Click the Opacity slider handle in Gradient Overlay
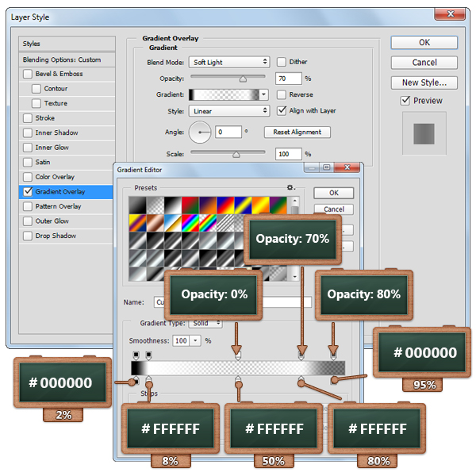The image size is (476, 476). [x=243, y=79]
